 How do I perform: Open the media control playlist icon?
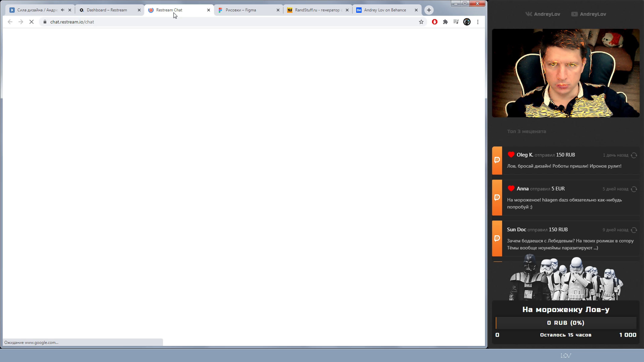456,22
